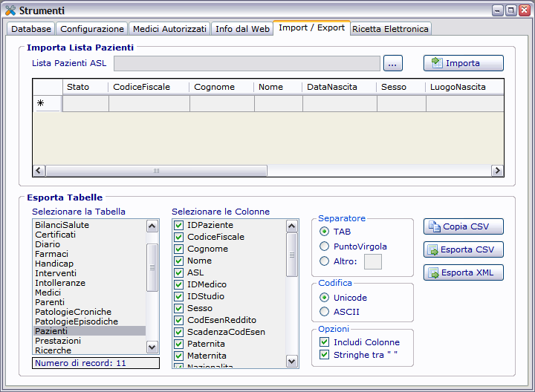The width and height of the screenshot is (535, 392).
Task: Toggle the CodEsenReddito column checkbox
Action: (x=179, y=320)
